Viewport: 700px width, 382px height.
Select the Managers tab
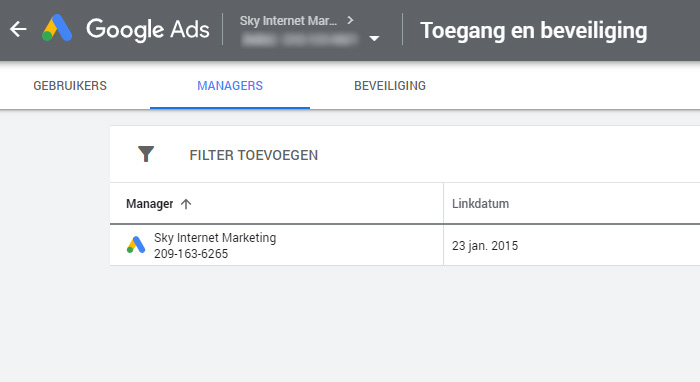230,86
